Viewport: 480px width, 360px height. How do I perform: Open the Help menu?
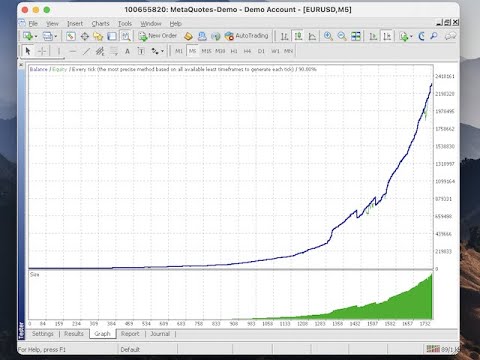tap(176, 24)
